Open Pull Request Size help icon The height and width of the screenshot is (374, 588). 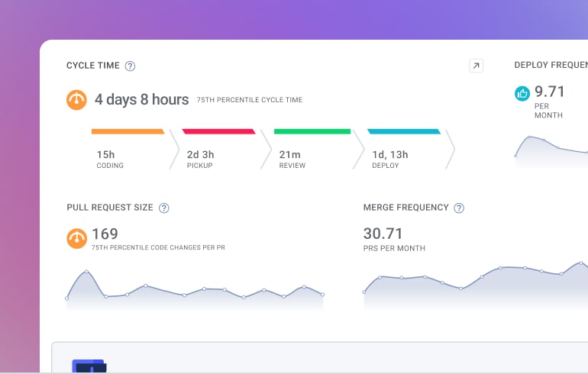pos(164,208)
